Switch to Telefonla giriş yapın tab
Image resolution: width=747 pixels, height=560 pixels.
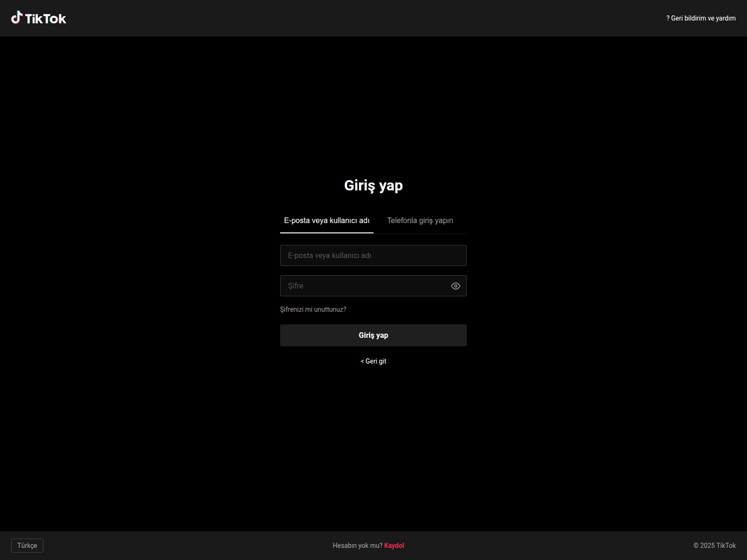tap(420, 221)
